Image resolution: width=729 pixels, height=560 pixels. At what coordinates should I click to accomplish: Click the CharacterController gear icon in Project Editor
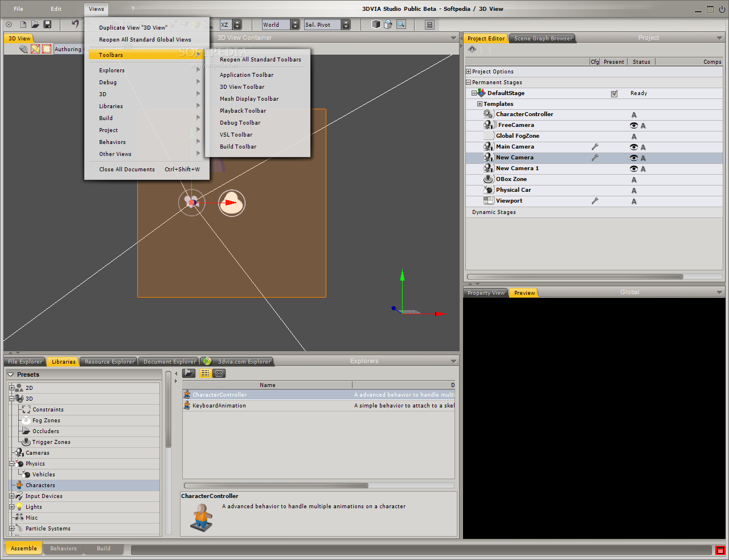click(489, 114)
